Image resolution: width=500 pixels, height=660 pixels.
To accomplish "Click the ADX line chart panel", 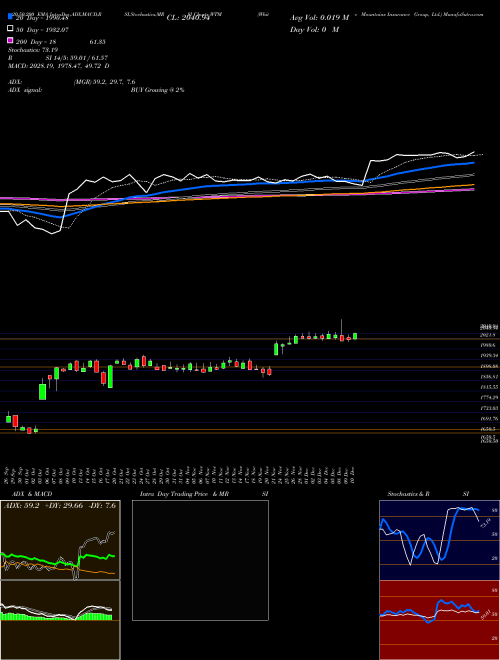I will pos(60,540).
